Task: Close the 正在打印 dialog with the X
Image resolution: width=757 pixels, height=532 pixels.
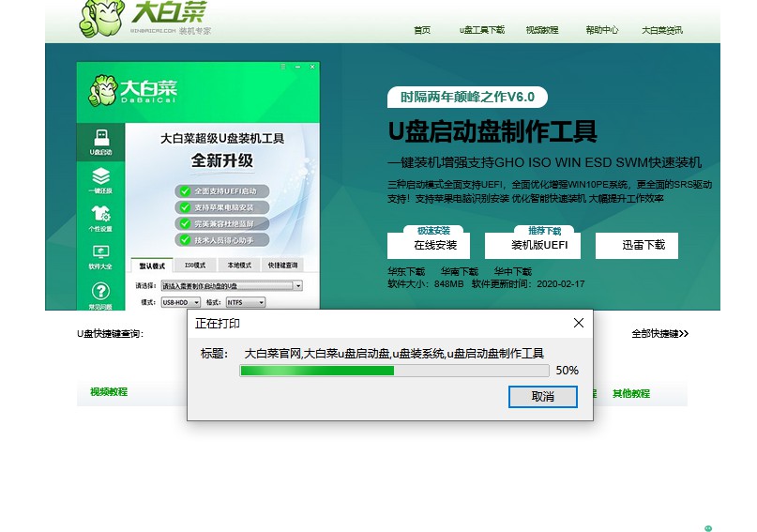Action: [579, 323]
